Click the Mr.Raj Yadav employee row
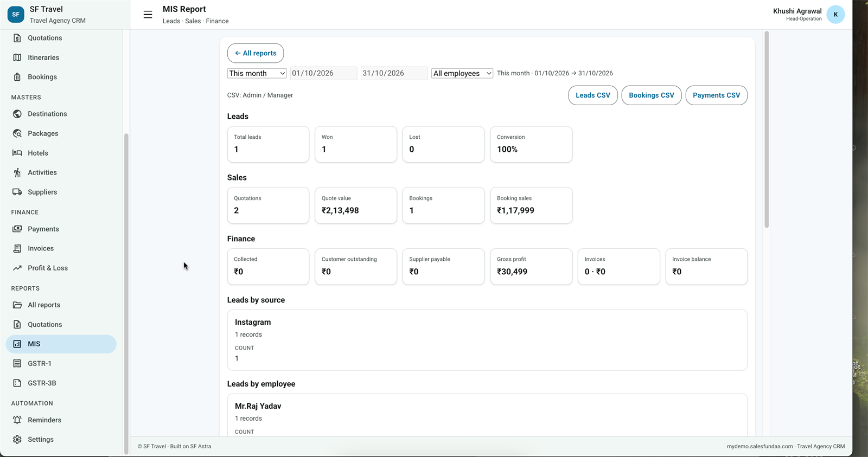This screenshot has height=457, width=868. (x=487, y=415)
